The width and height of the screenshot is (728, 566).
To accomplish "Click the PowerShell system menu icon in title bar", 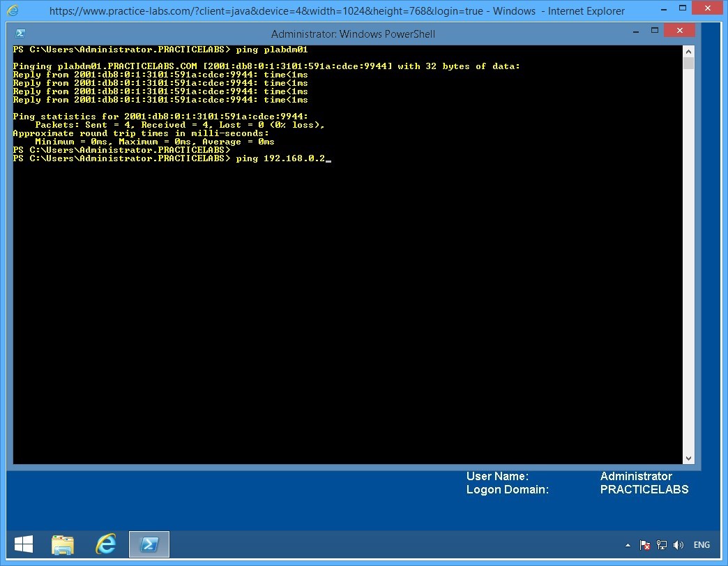I will point(20,33).
